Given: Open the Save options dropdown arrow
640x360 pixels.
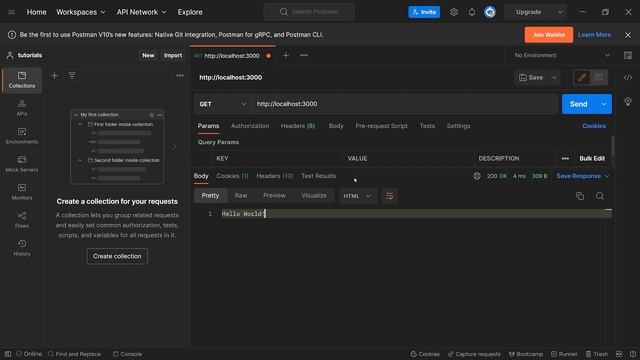Looking at the screenshot, I should [x=554, y=77].
